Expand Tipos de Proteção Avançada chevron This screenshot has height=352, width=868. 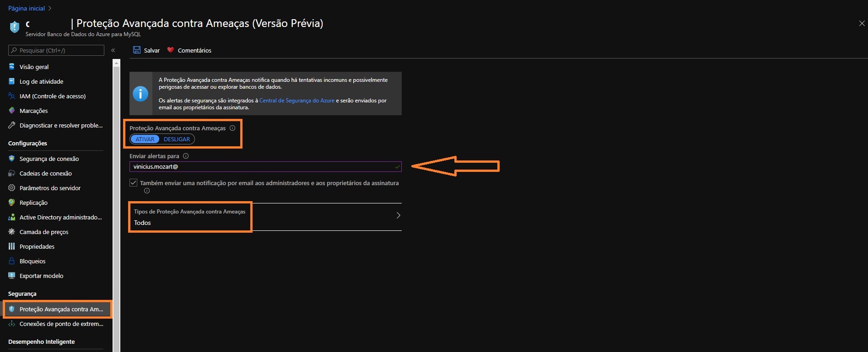pos(398,215)
